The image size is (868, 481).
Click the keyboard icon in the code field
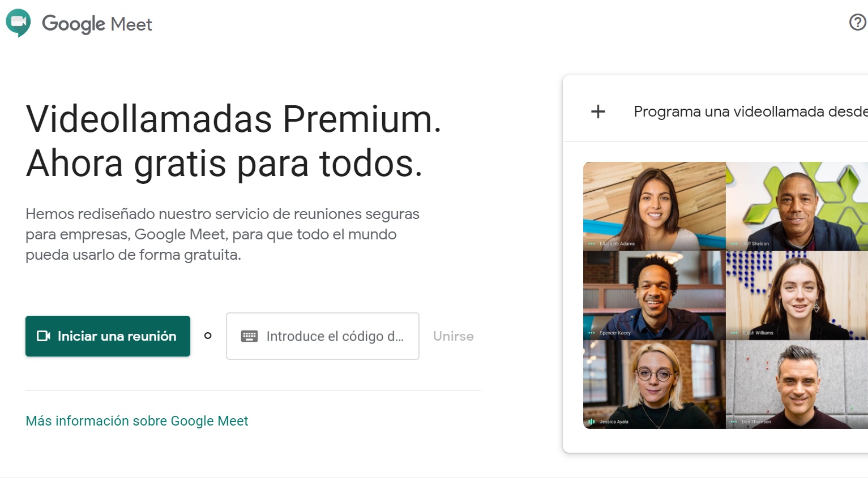249,336
